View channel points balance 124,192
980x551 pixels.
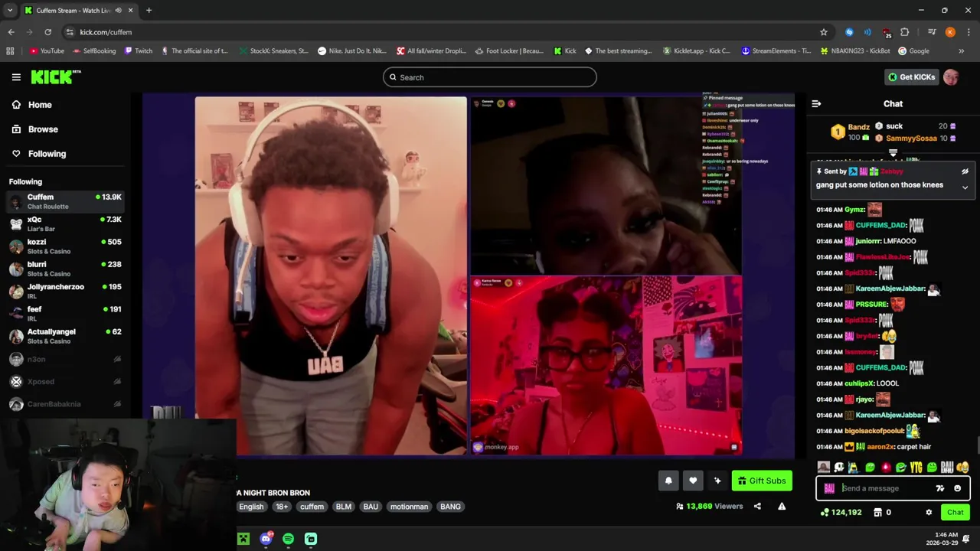coord(841,513)
